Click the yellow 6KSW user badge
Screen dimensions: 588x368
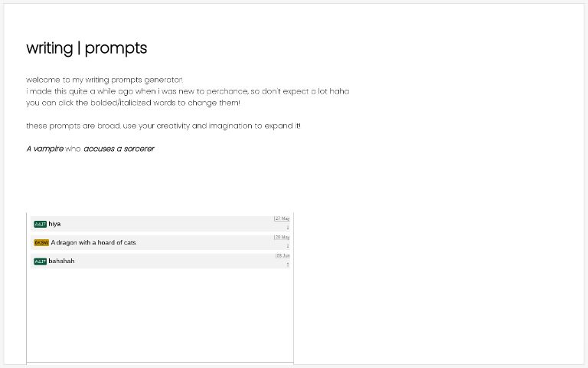(41, 242)
